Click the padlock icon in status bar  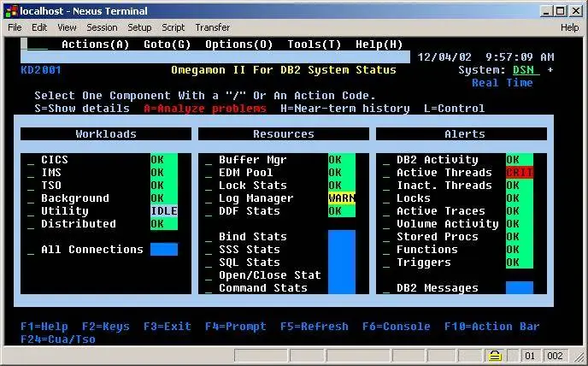point(495,355)
